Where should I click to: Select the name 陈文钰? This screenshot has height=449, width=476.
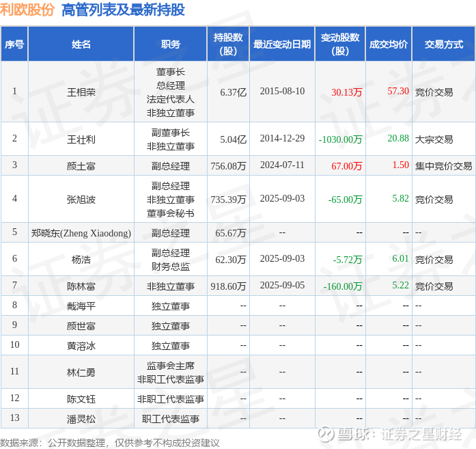click(x=81, y=399)
